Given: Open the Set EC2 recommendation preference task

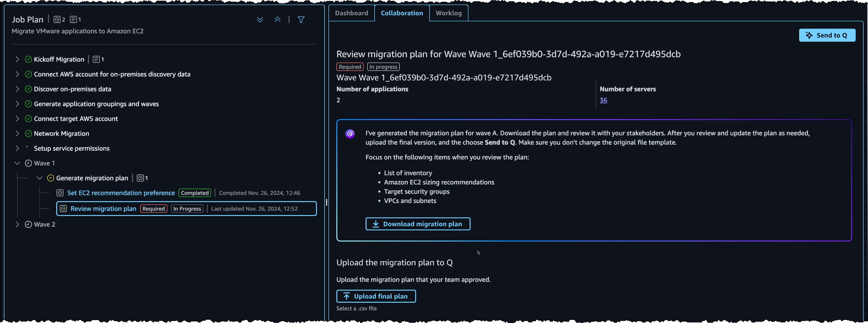Looking at the screenshot, I should 121,193.
